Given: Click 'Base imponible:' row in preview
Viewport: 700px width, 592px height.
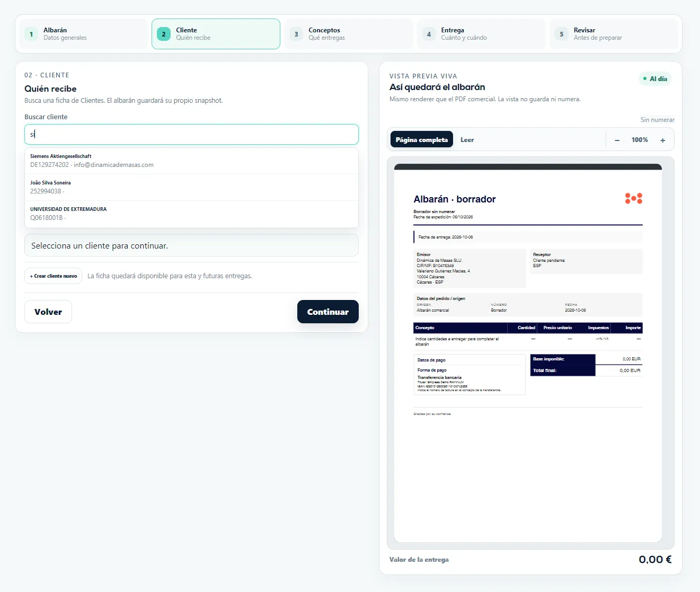Looking at the screenshot, I should tap(586, 359).
